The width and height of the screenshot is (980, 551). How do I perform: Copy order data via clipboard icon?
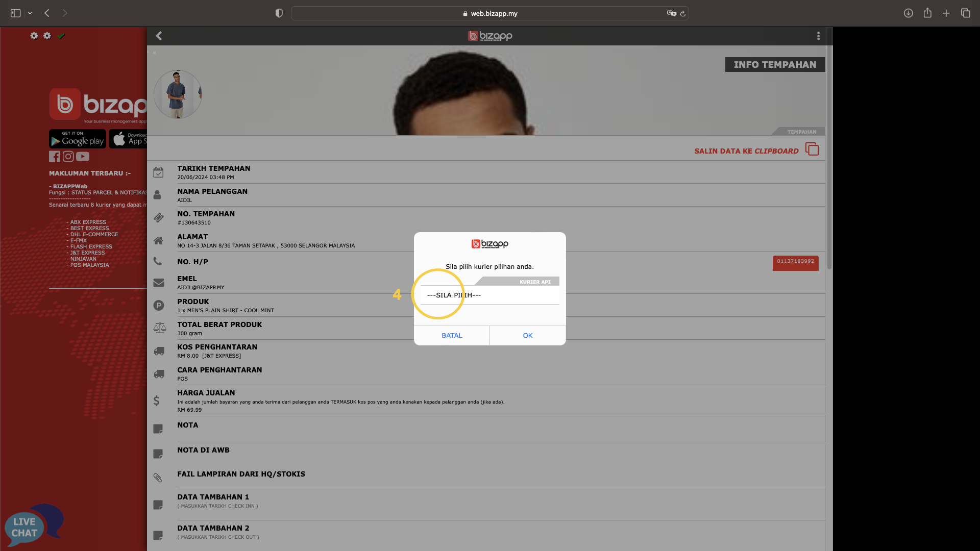[812, 149]
